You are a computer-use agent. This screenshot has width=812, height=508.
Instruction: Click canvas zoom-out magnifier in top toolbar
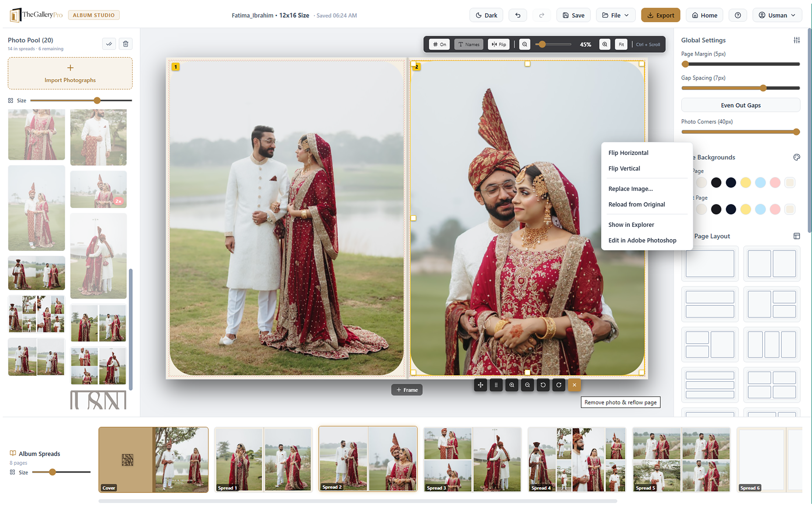click(x=524, y=44)
